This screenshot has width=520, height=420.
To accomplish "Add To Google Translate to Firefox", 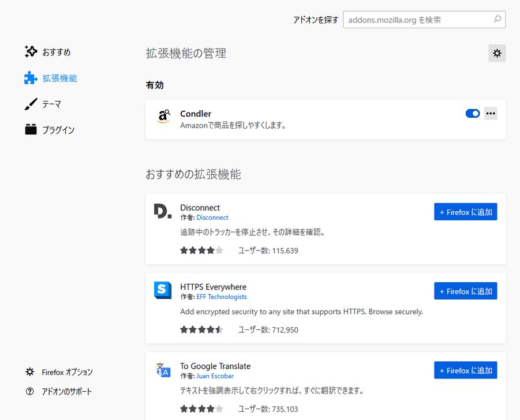I will coord(465,370).
